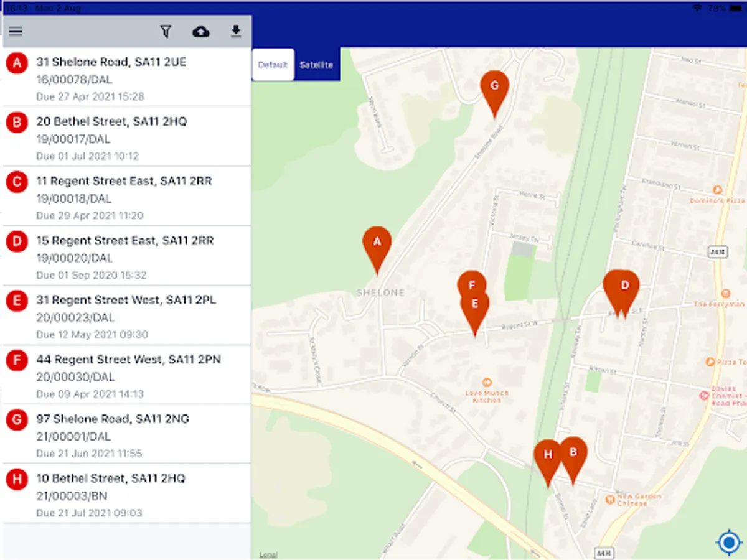Tap the map Legal link
This screenshot has height=560, width=747.
tap(268, 555)
